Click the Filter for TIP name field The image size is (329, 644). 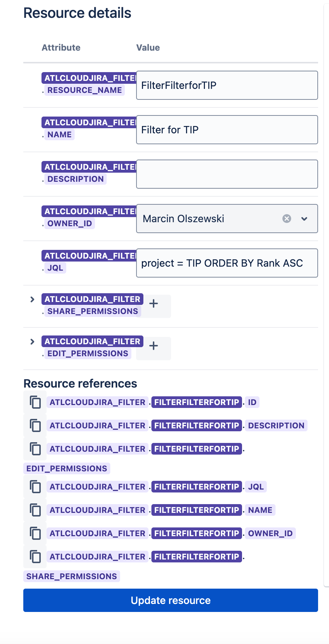click(x=227, y=130)
